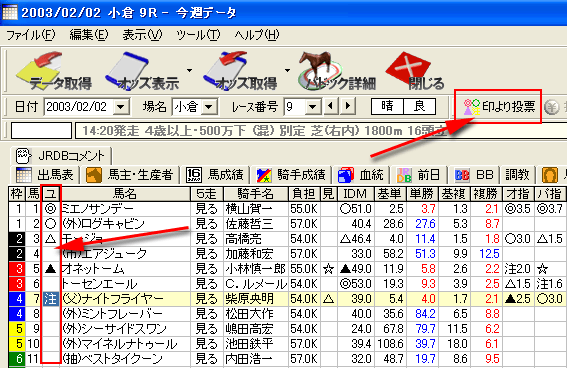567x368 pixels.
Task: Go to next race arrow button
Action: [348, 106]
